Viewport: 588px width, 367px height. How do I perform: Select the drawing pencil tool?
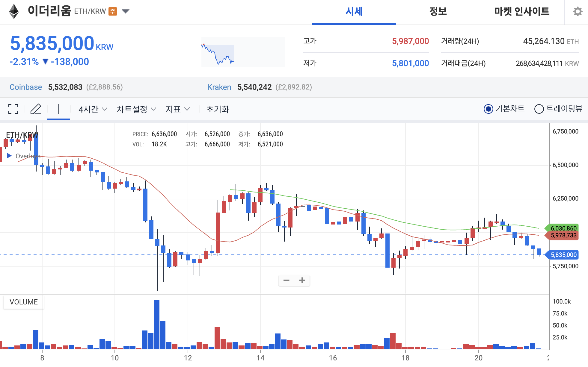[x=36, y=109]
